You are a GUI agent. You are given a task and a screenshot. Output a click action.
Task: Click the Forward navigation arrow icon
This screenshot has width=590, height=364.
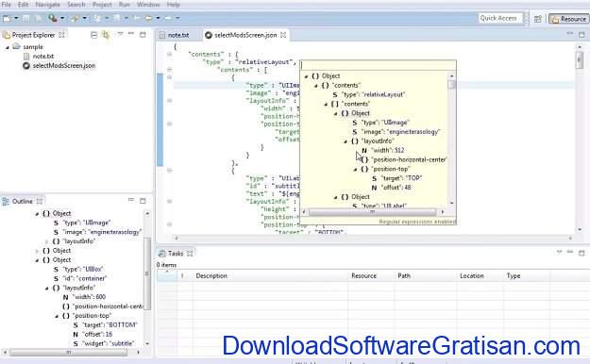(x=168, y=18)
